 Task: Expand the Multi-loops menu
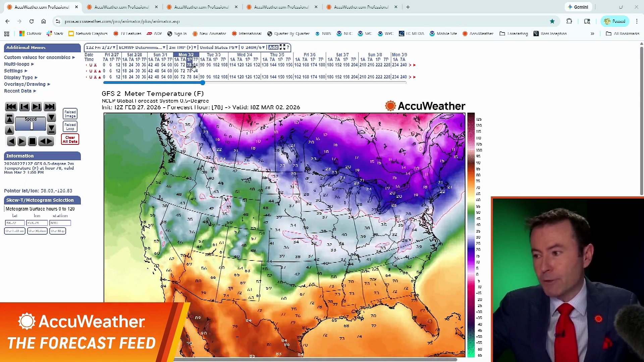point(19,64)
